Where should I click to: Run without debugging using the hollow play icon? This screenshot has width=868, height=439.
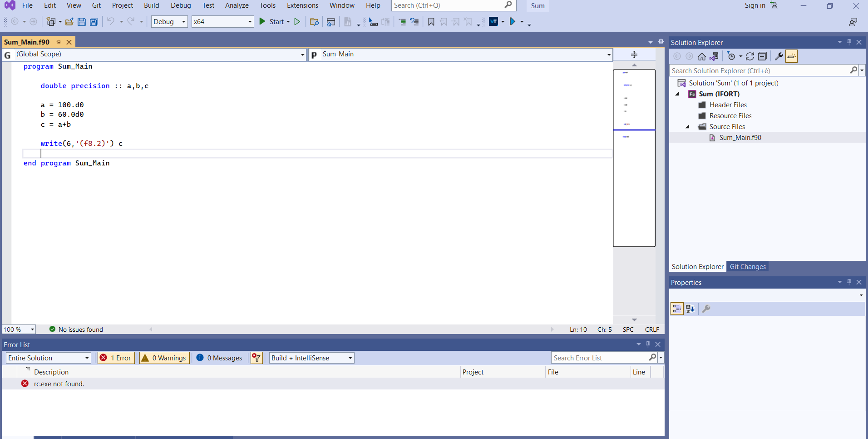[297, 21]
